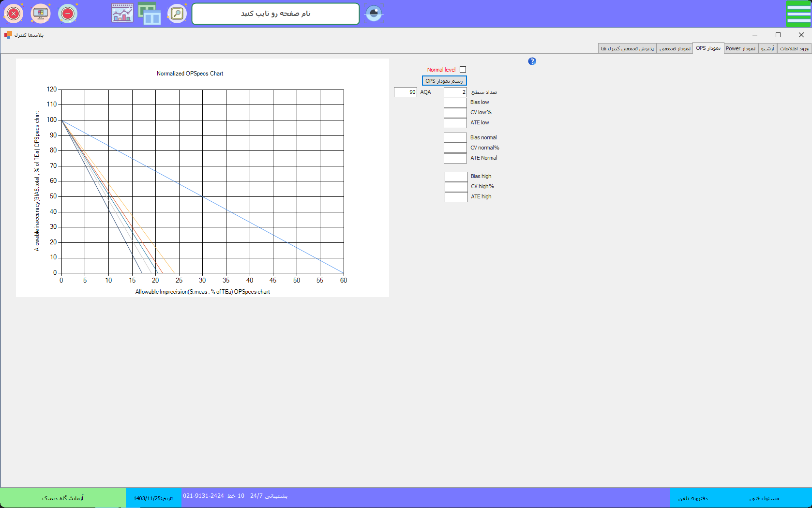Enable the Normal level checkbox
Image resolution: width=812 pixels, height=508 pixels.
[x=463, y=70]
